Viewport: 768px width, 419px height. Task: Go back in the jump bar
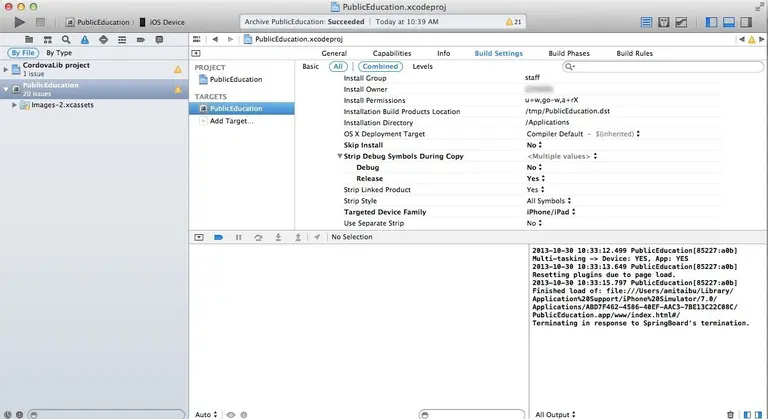click(215, 39)
